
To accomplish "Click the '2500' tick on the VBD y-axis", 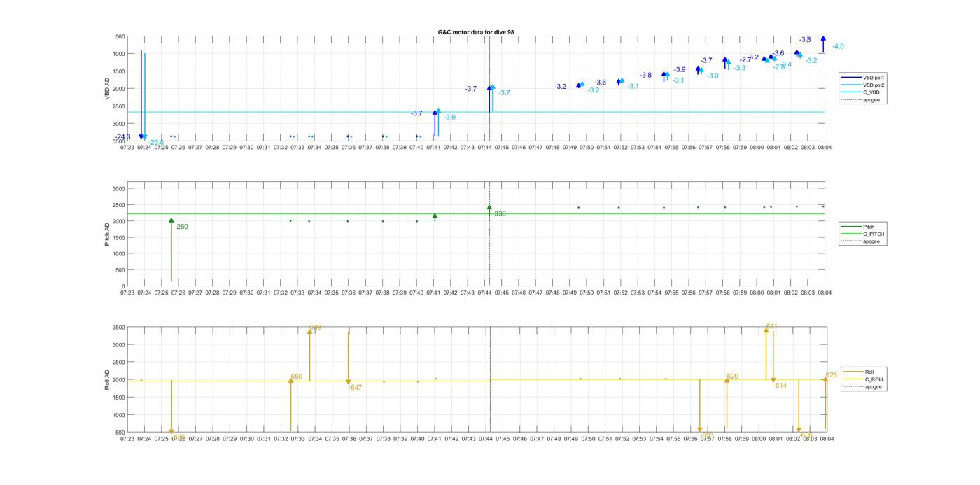I will [118, 106].
